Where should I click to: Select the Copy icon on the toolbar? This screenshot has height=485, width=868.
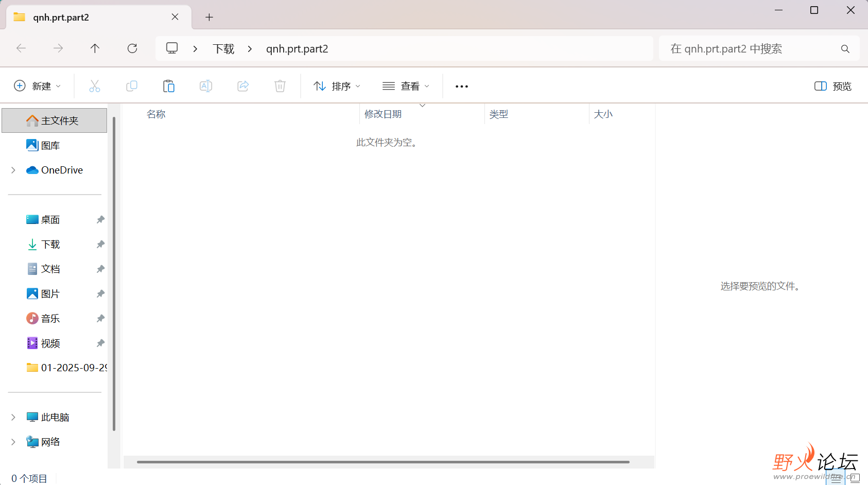pyautogui.click(x=132, y=86)
